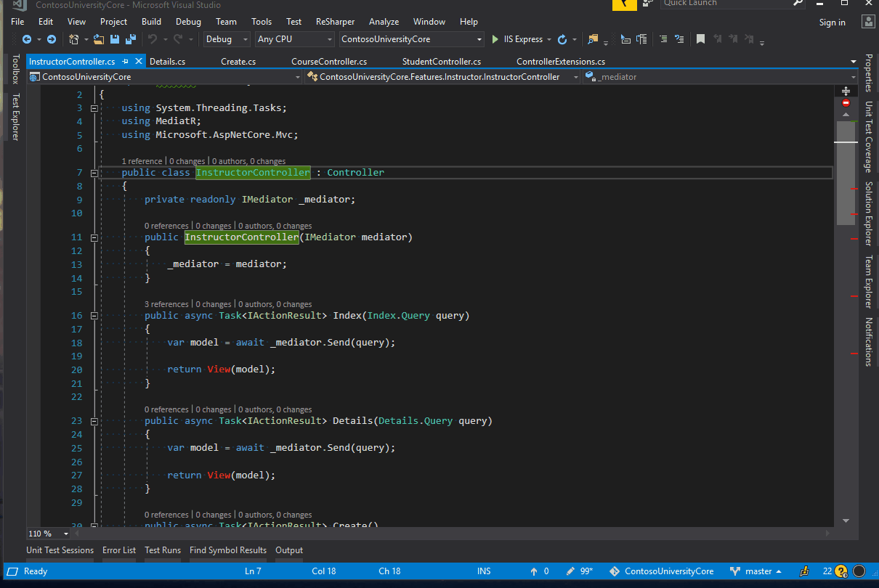Click the Previous Bookmark icon
This screenshot has height=588, width=879.
(x=718, y=39)
